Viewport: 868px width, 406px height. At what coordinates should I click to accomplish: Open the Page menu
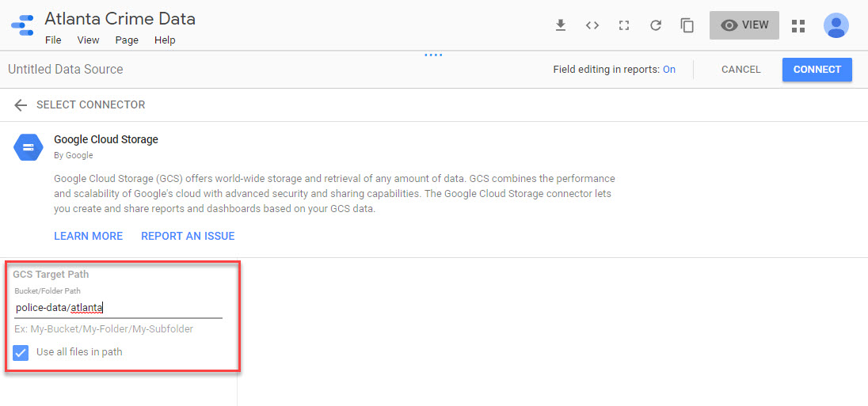tap(127, 40)
